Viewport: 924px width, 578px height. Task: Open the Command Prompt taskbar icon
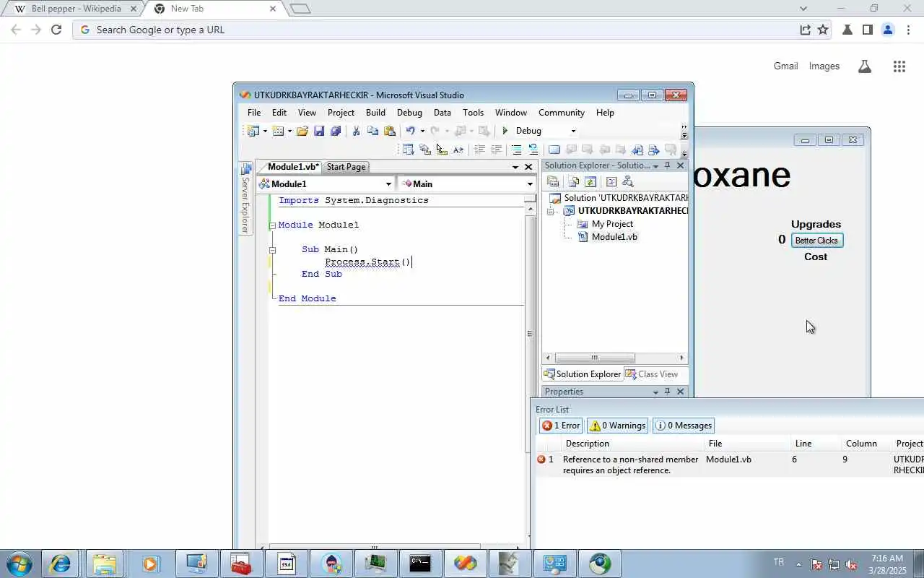pos(419,564)
